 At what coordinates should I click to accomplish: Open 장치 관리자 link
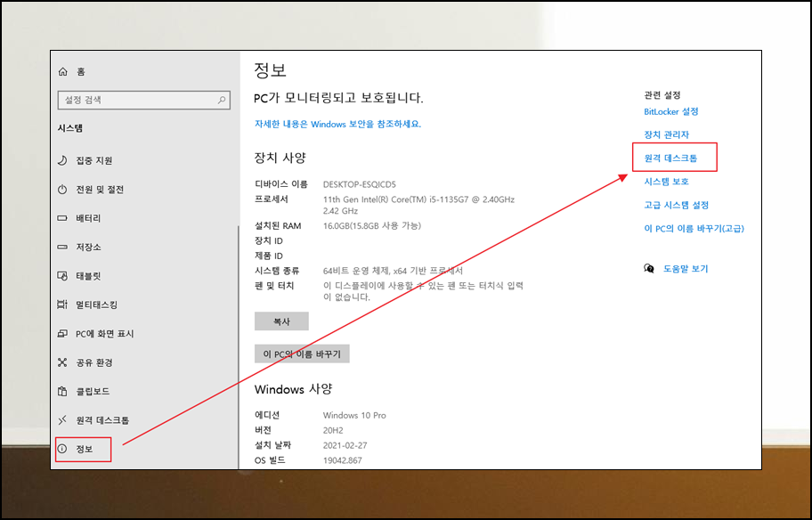click(x=667, y=134)
